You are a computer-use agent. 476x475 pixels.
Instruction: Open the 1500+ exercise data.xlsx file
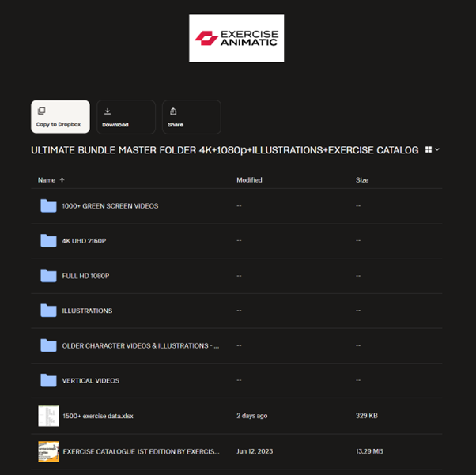[x=98, y=416]
